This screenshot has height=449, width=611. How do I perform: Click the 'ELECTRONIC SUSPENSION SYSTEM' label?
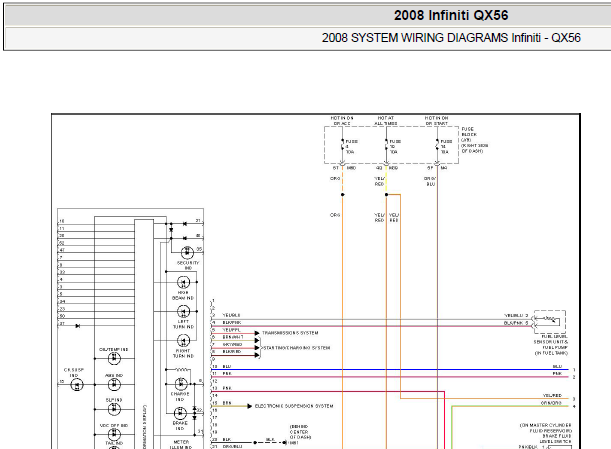pyautogui.click(x=294, y=406)
